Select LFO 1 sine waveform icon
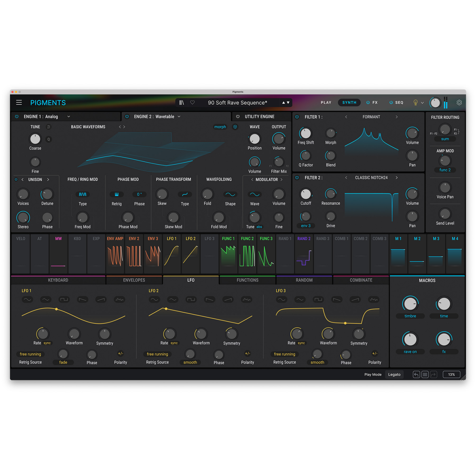 pyautogui.click(x=27, y=300)
